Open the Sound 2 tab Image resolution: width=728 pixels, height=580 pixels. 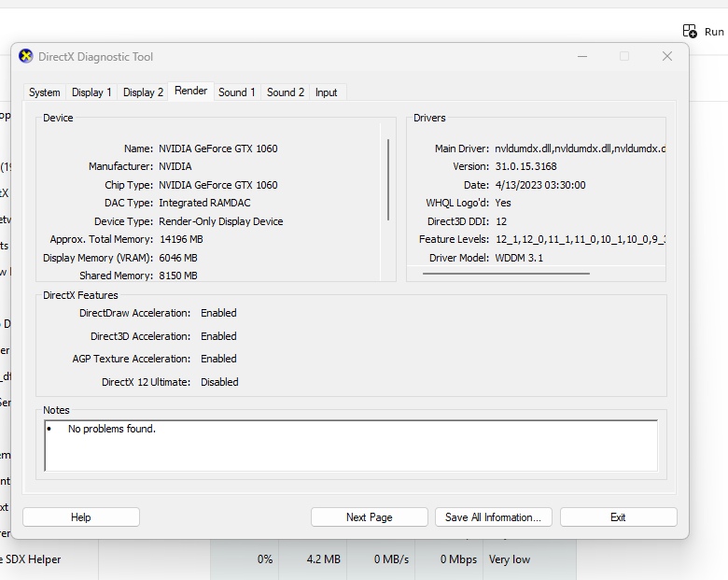[x=286, y=92]
